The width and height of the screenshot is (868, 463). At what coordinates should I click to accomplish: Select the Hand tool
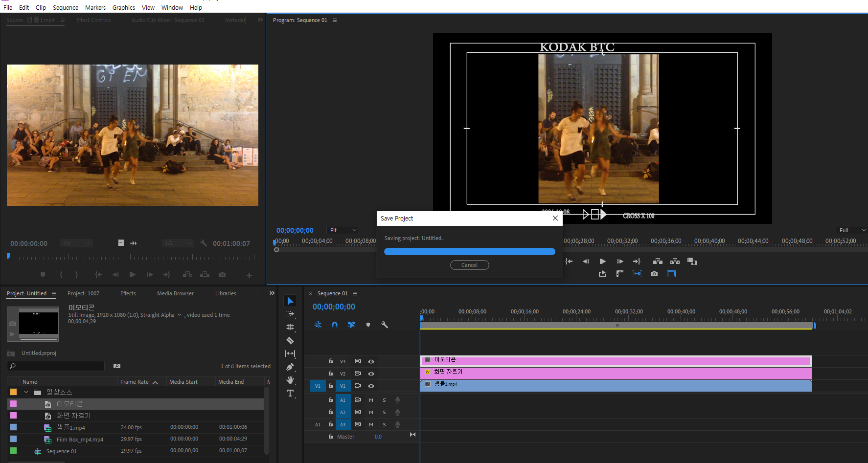click(x=290, y=380)
